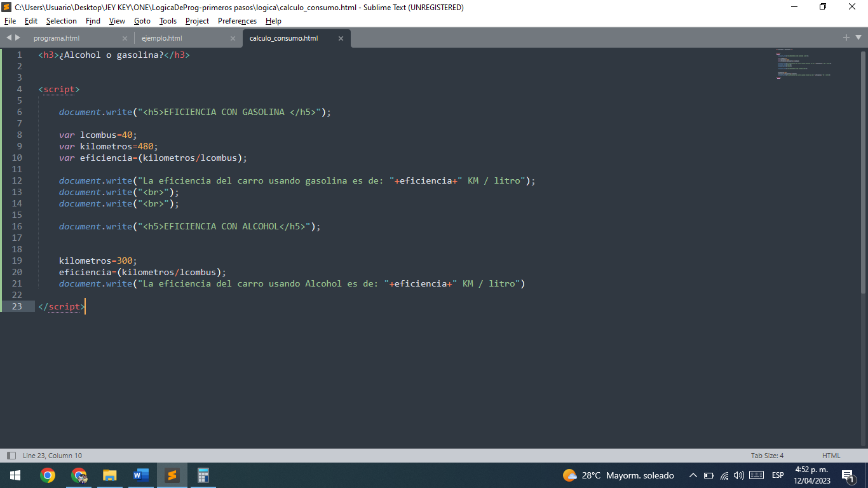Open the Goto menu
Viewport: 868px width, 488px height.
tap(142, 21)
